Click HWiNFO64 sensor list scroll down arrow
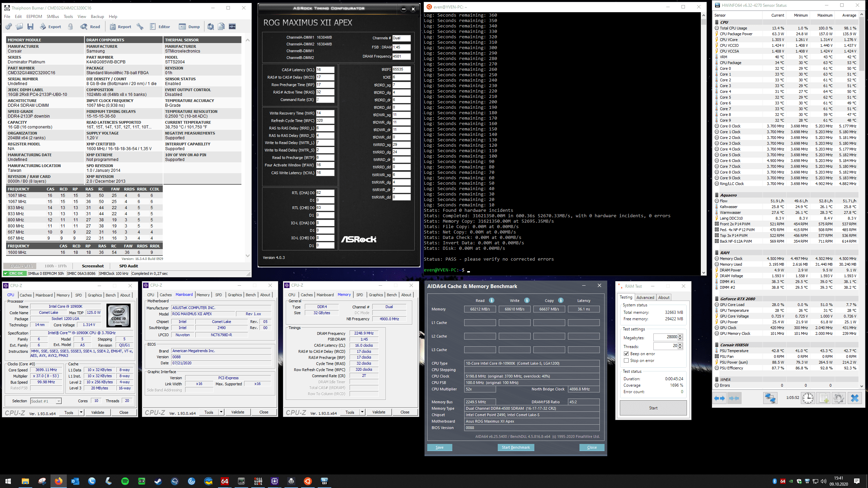 pos(862,386)
